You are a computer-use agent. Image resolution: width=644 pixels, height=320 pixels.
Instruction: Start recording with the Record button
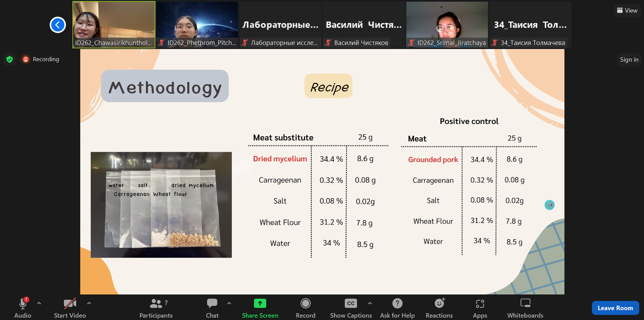tap(305, 308)
